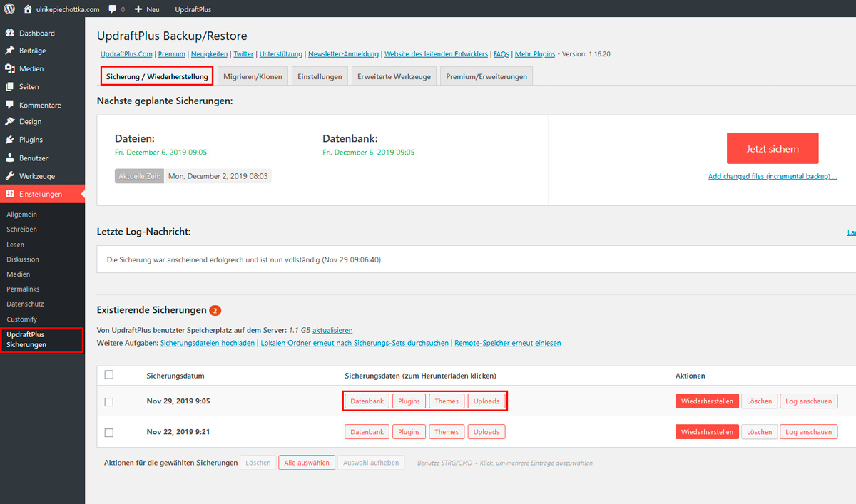Open Allgemein settings submenu item

click(22, 215)
